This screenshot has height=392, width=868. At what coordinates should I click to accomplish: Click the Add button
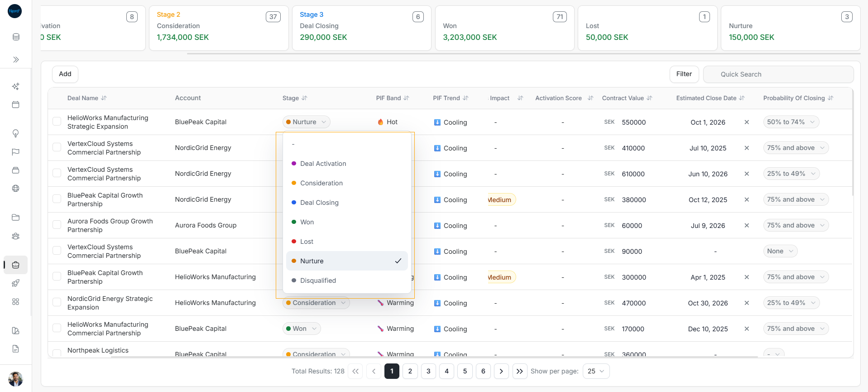[x=65, y=74]
